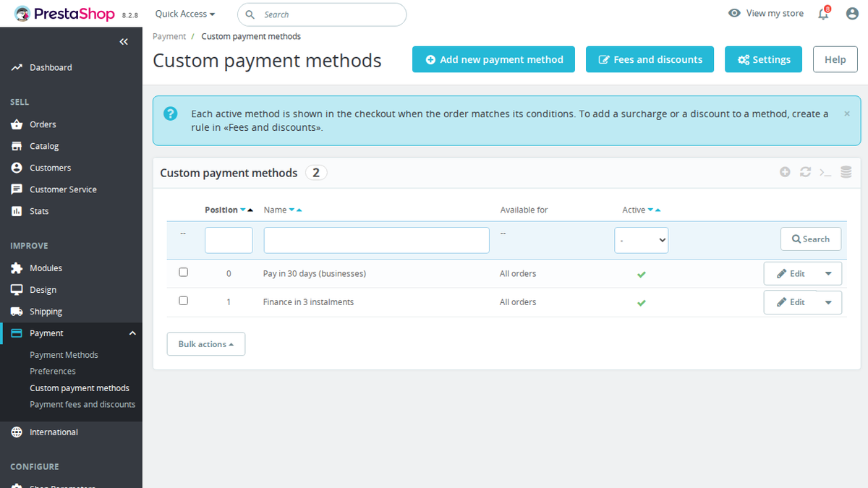Edit Finance in 3 instalments method
This screenshot has width=868, height=488.
point(791,302)
